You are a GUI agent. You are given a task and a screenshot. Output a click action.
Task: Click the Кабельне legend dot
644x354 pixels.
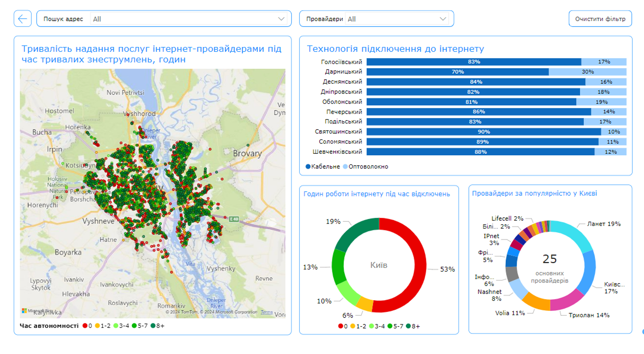point(308,167)
